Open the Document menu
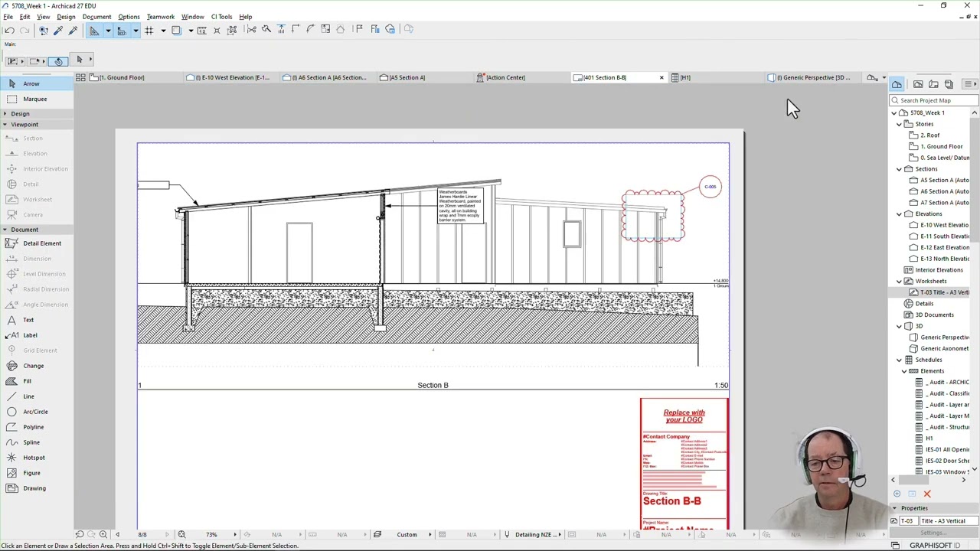This screenshot has width=980, height=551. coord(96,17)
